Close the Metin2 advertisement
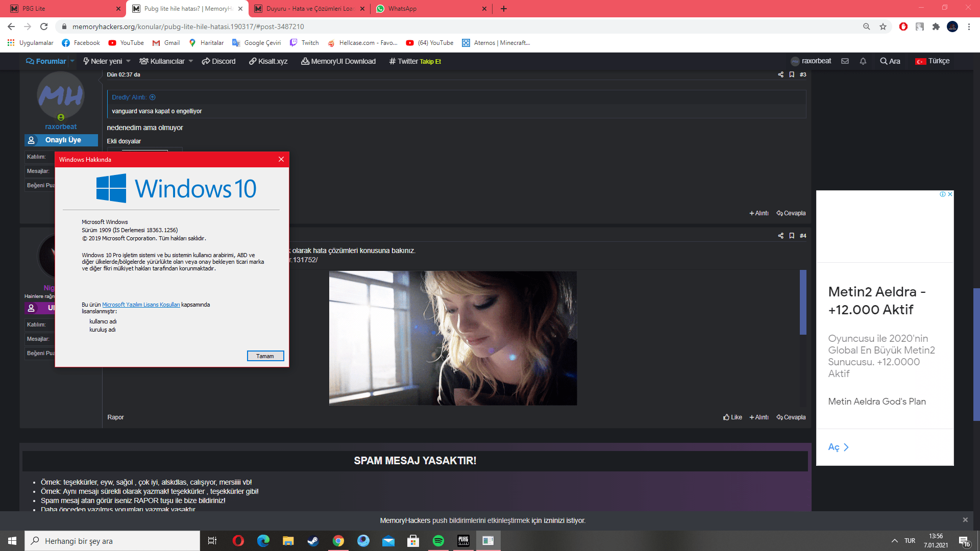 [950, 194]
